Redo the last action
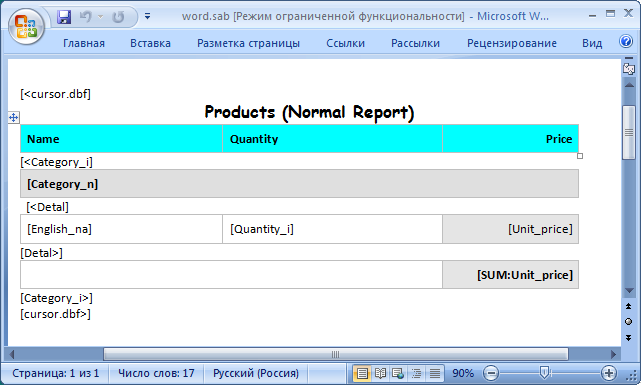The height and width of the screenshot is (385, 641). point(118,17)
